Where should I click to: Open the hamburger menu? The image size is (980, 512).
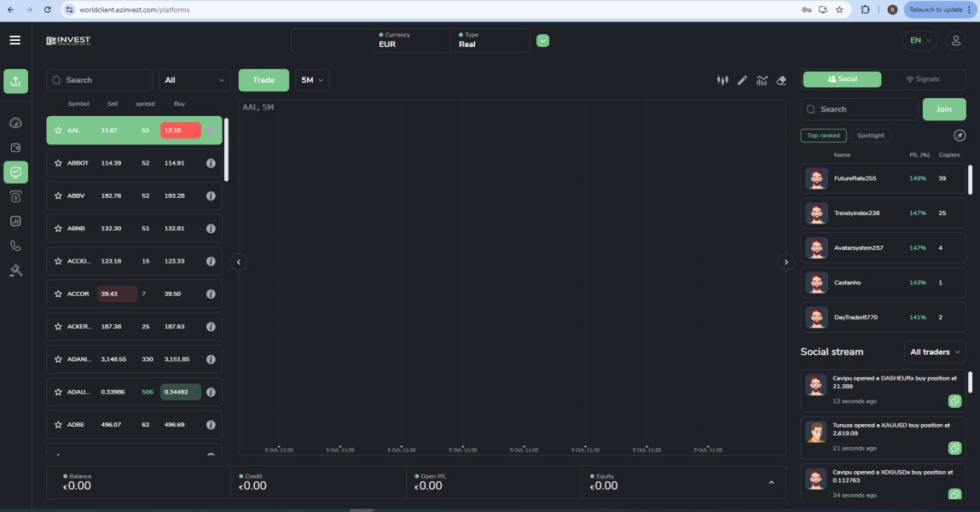pyautogui.click(x=14, y=40)
